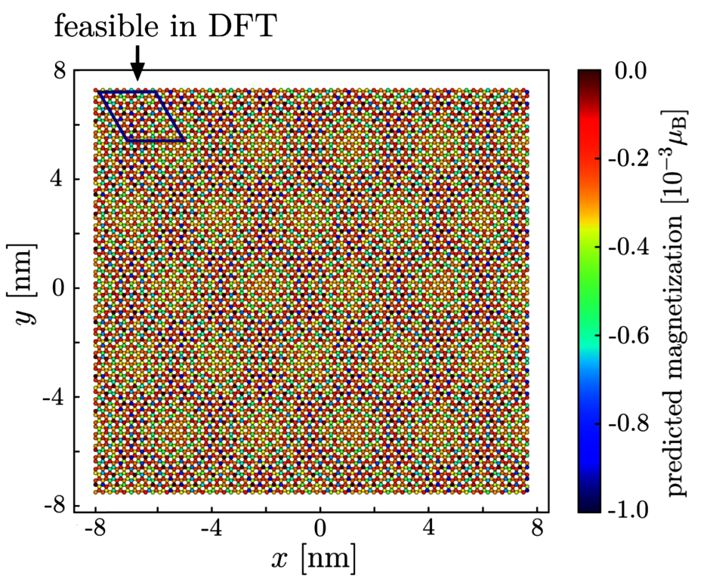
Task: Click the colorbar tick value 0.0
Action: click(630, 72)
